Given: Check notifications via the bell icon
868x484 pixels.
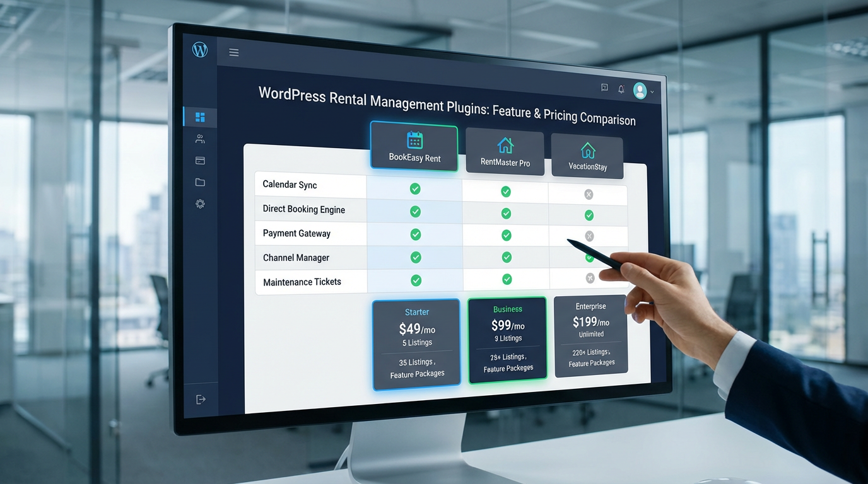Looking at the screenshot, I should pos(621,89).
